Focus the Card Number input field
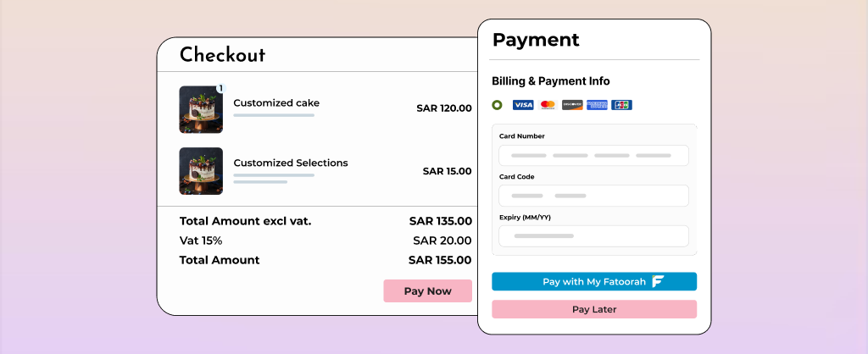Screen dimensions: 868x354 pyautogui.click(x=593, y=156)
